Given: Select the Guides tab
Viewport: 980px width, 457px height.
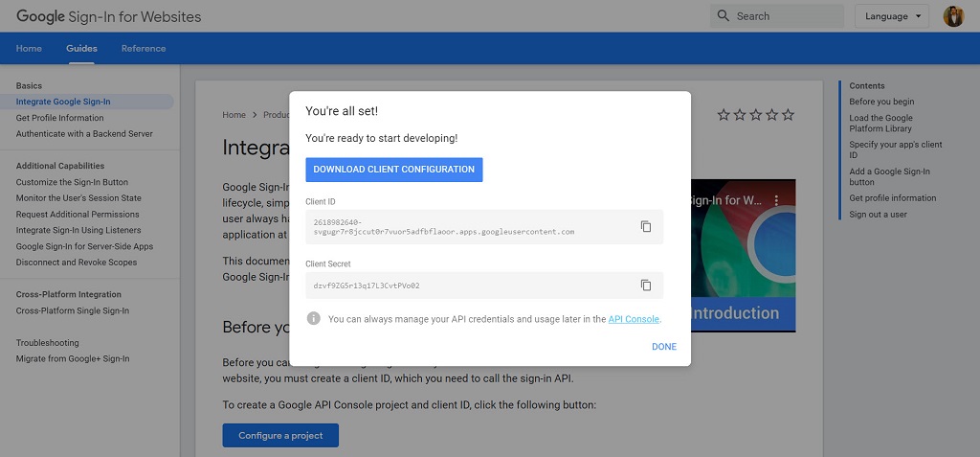Looking at the screenshot, I should [x=81, y=49].
